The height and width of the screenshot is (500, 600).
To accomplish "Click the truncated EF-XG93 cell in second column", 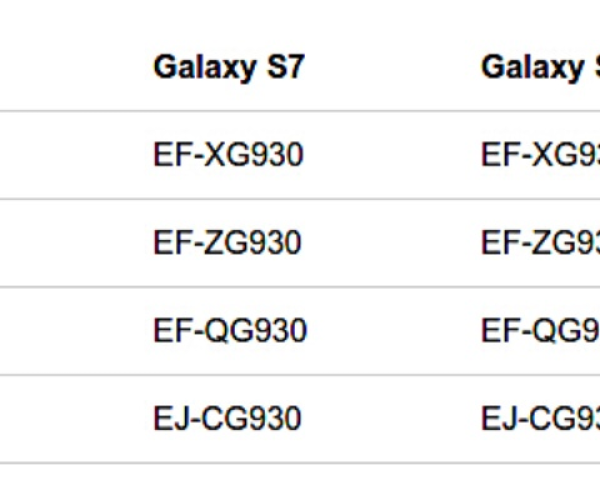I will click(x=540, y=155).
